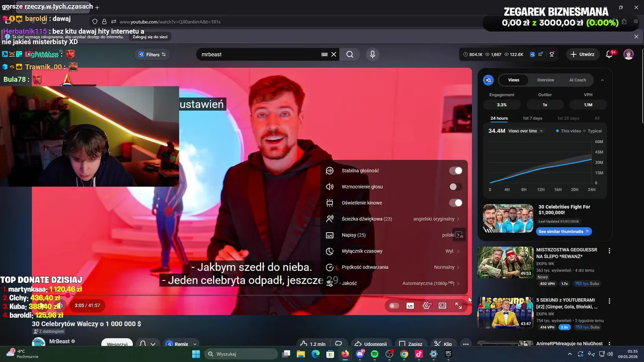Toggle Stabilna głośność switch
This screenshot has width=644, height=362.
click(455, 170)
